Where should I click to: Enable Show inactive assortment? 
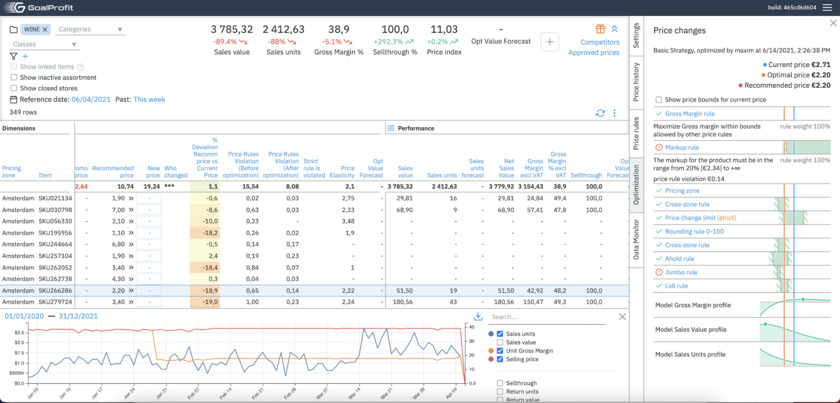coord(14,77)
